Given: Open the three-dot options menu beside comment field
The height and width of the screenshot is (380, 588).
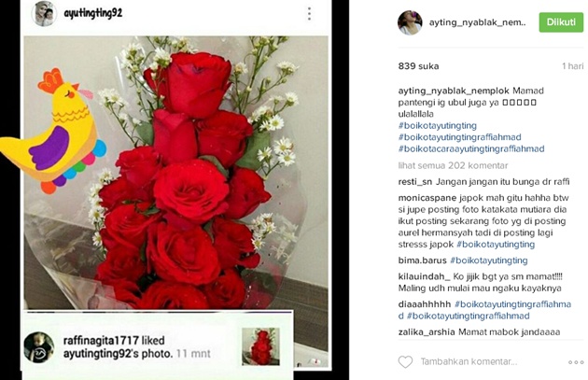Looking at the screenshot, I should pos(576,362).
